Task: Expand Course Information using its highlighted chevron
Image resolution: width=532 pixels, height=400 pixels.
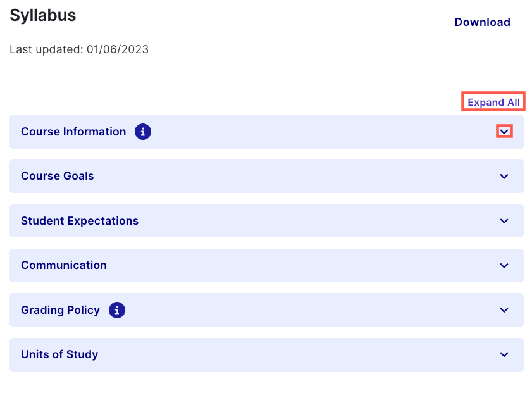Action: [x=504, y=131]
